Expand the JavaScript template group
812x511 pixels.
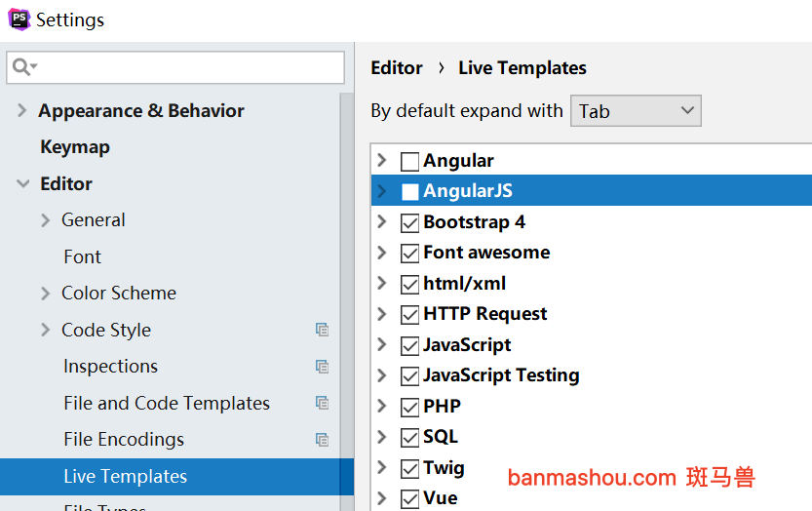pos(382,344)
